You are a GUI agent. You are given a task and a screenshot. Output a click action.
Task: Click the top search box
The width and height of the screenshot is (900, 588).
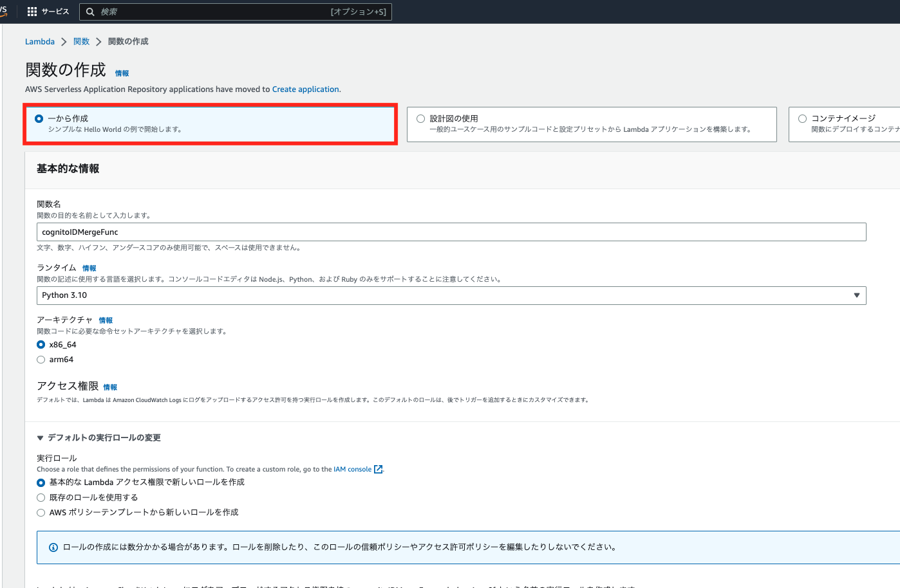pyautogui.click(x=236, y=12)
